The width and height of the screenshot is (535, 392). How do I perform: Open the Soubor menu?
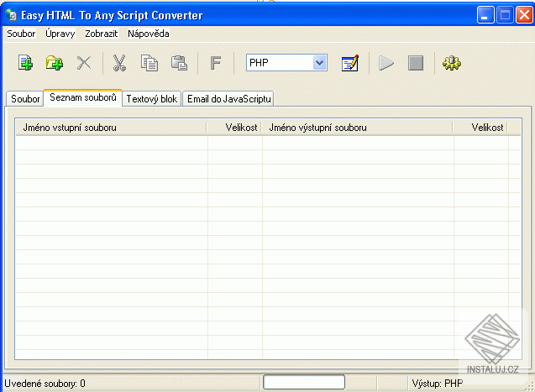(21, 34)
